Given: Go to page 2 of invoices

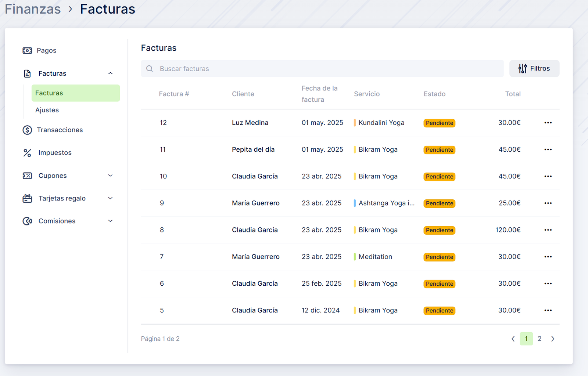Looking at the screenshot, I should point(539,339).
